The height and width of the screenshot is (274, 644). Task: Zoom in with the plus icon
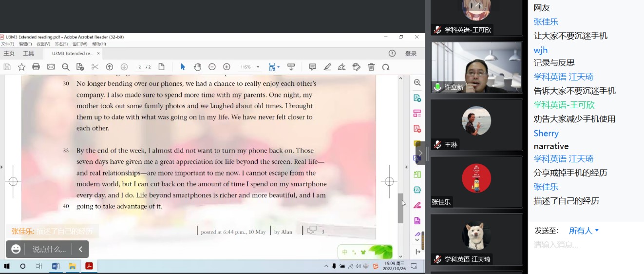pyautogui.click(x=227, y=67)
